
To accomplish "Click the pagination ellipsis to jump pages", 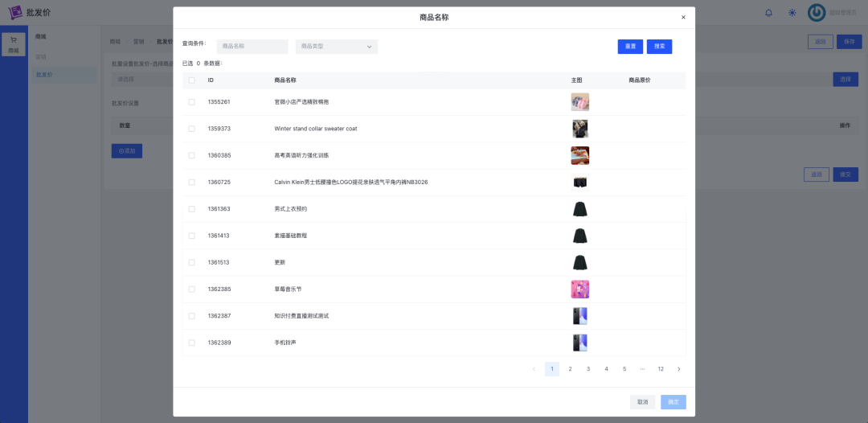I will (x=642, y=369).
